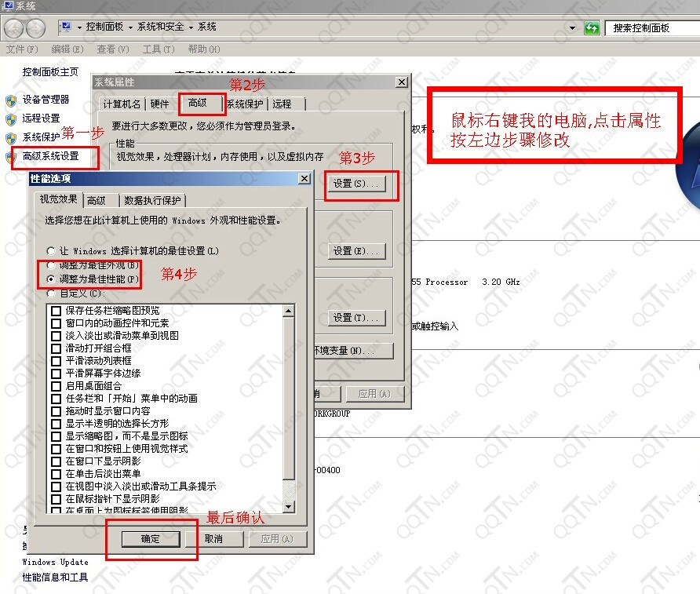Open the 查看(V) menu

[x=112, y=49]
